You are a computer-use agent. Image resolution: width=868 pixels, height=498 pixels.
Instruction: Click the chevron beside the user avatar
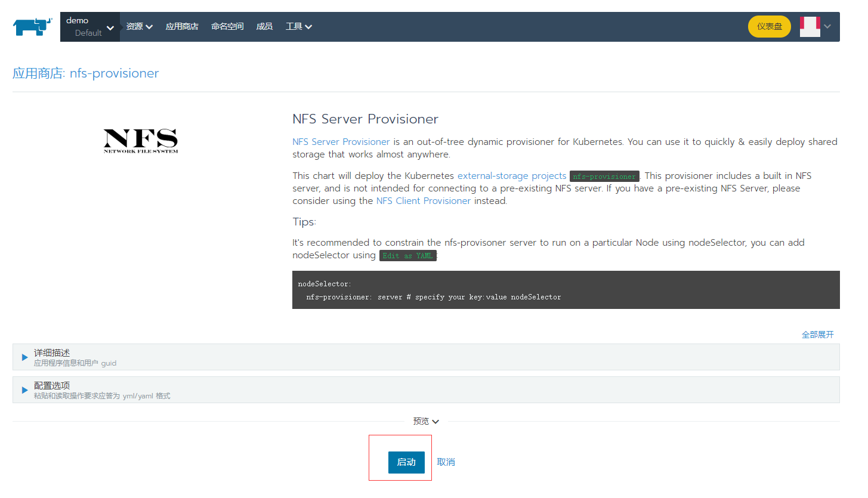pyautogui.click(x=827, y=26)
